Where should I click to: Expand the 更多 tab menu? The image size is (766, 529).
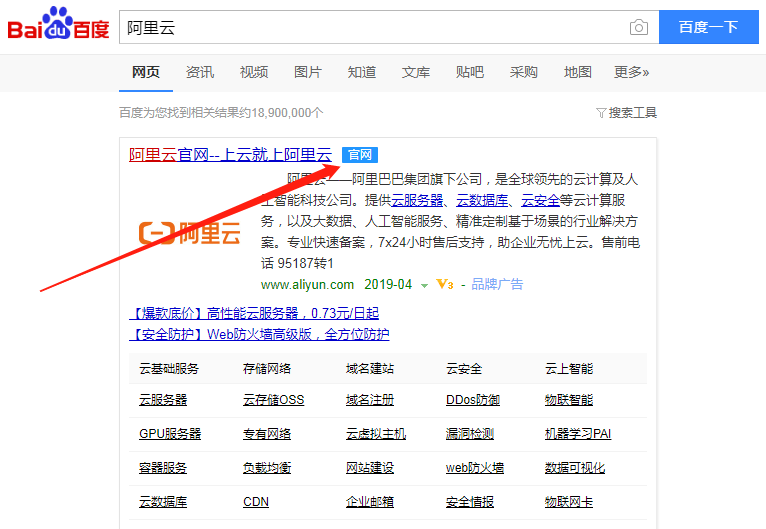(631, 72)
